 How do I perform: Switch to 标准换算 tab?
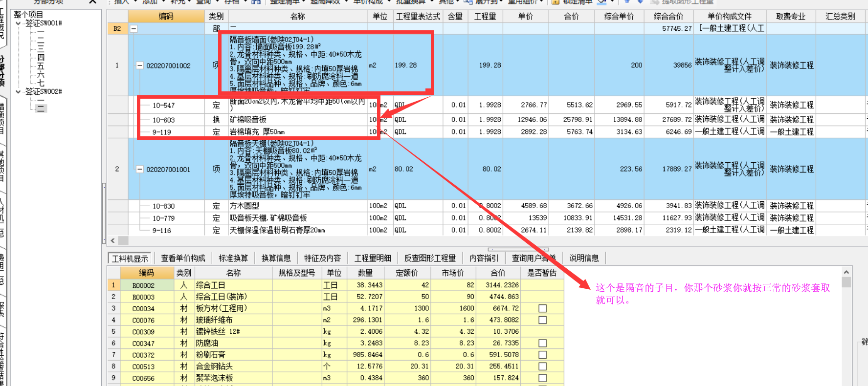pos(233,258)
